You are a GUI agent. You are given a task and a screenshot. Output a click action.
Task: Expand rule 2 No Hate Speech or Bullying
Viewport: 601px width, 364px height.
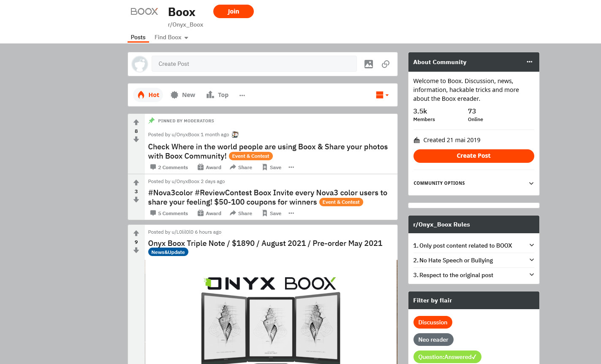[473, 260]
